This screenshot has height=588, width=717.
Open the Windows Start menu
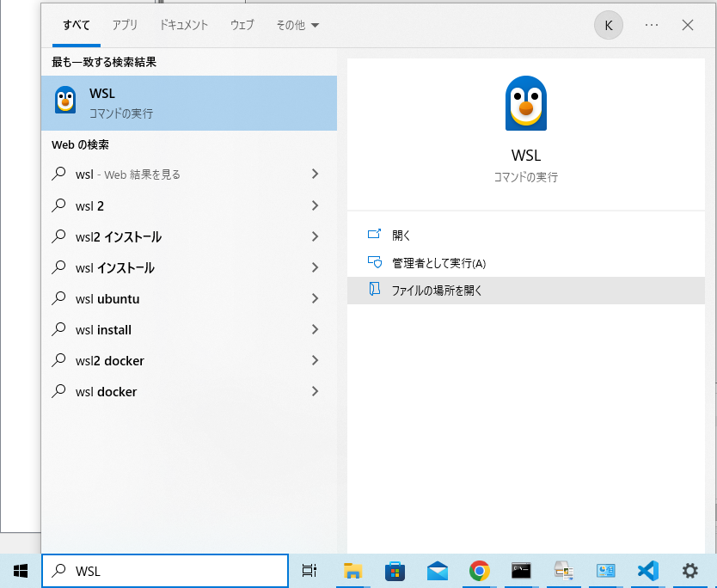pyautogui.click(x=21, y=571)
